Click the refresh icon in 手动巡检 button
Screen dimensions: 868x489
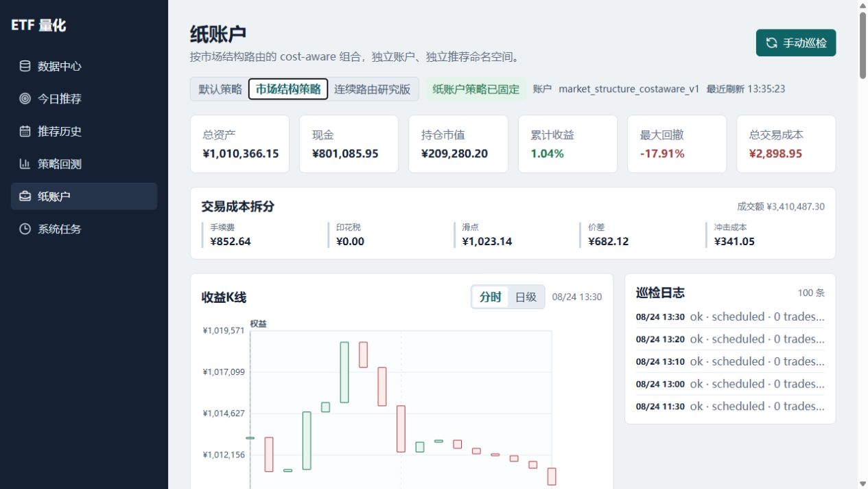pyautogui.click(x=771, y=43)
